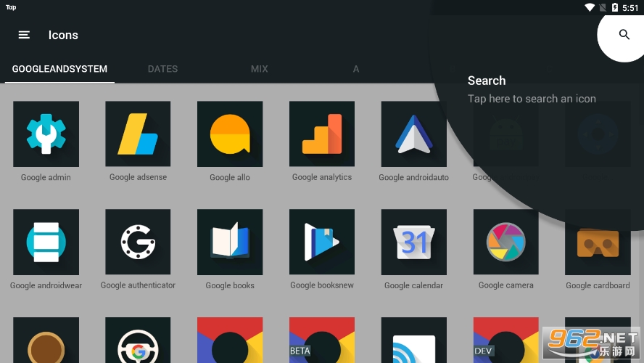Image resolution: width=644 pixels, height=363 pixels.
Task: Switch to the GOOGLEANDSYSTEM tab
Action: (59, 69)
